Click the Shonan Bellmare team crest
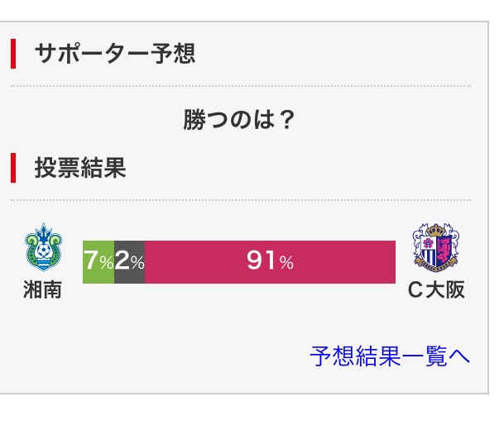Screen dimensions: 504x430 pos(42,249)
